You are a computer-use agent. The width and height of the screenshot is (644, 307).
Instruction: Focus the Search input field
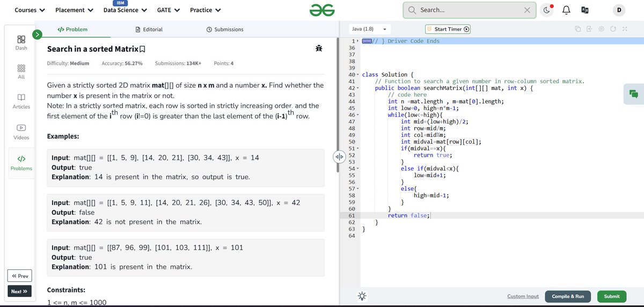(469, 10)
